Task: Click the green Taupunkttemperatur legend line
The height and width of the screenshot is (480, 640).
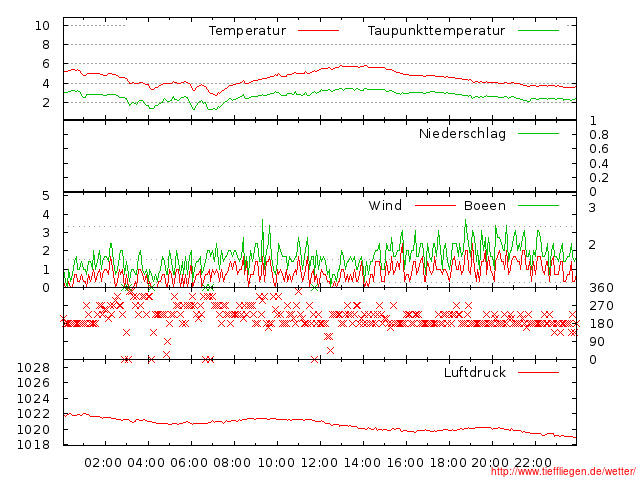Action: click(x=538, y=31)
